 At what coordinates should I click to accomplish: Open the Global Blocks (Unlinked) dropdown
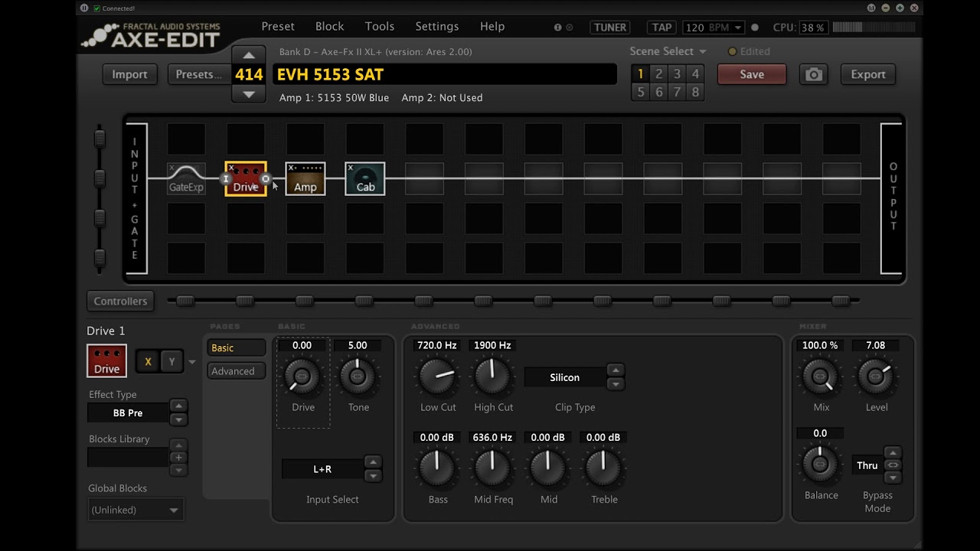pos(136,510)
